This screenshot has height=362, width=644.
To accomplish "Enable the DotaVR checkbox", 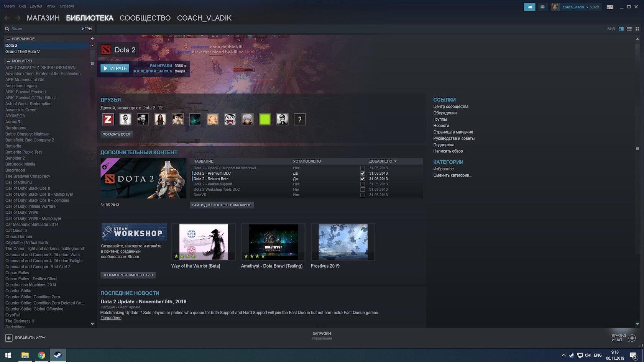I will [x=363, y=195].
